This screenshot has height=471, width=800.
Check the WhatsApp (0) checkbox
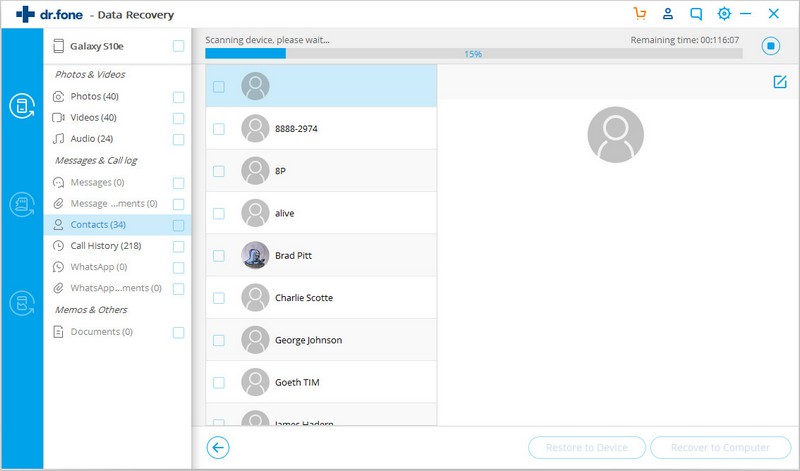pyautogui.click(x=179, y=268)
